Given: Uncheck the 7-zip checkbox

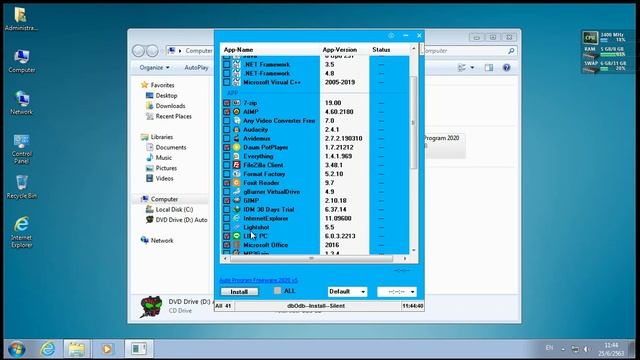Looking at the screenshot, I should [227, 103].
